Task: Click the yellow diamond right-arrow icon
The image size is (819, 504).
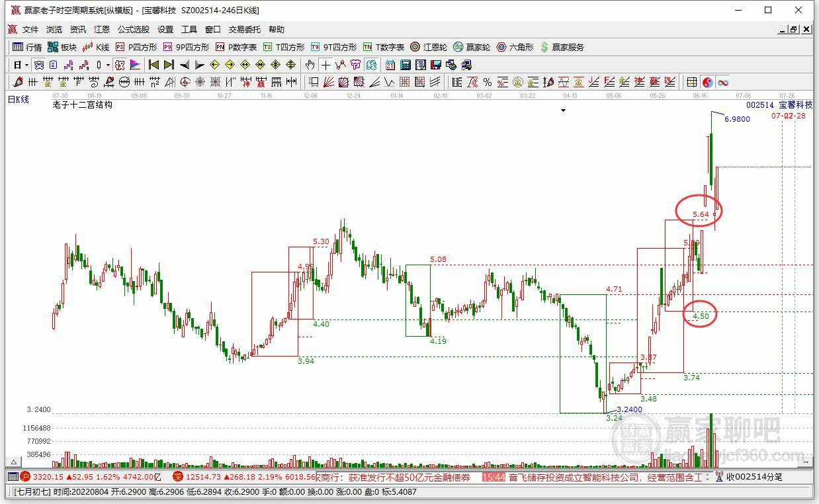Action: tap(230, 65)
